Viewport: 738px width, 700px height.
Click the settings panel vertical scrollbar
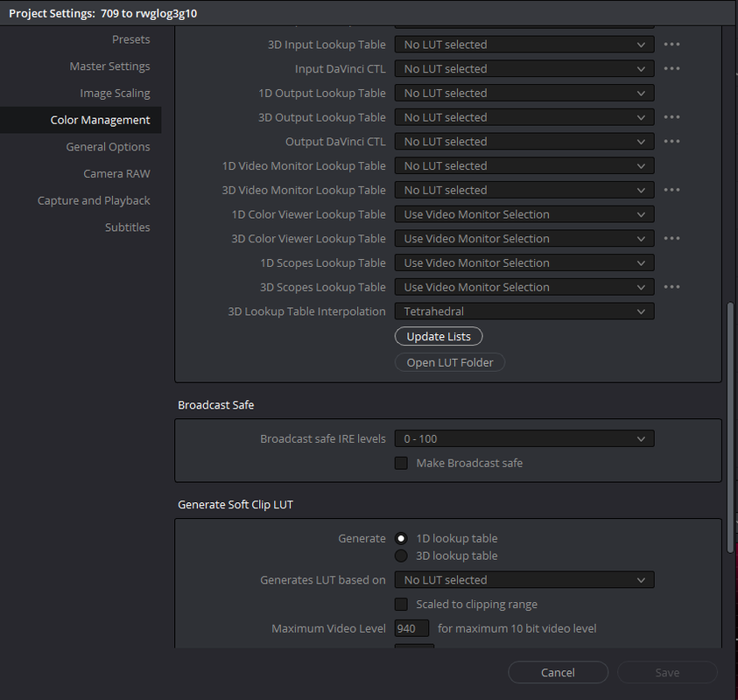[730, 427]
